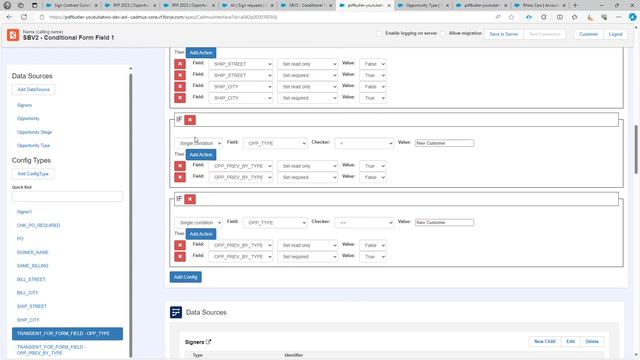Add page to favorites with star icon
The width and height of the screenshot is (640, 360).
(511, 17)
